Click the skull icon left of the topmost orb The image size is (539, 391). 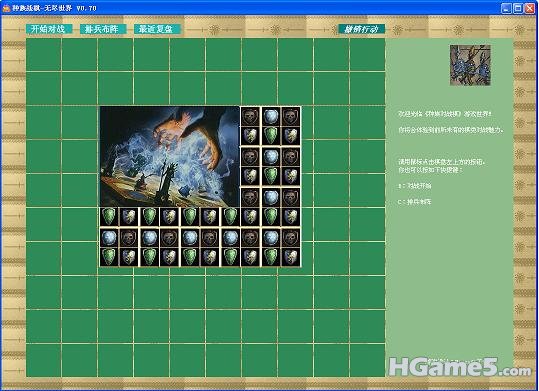coord(250,116)
